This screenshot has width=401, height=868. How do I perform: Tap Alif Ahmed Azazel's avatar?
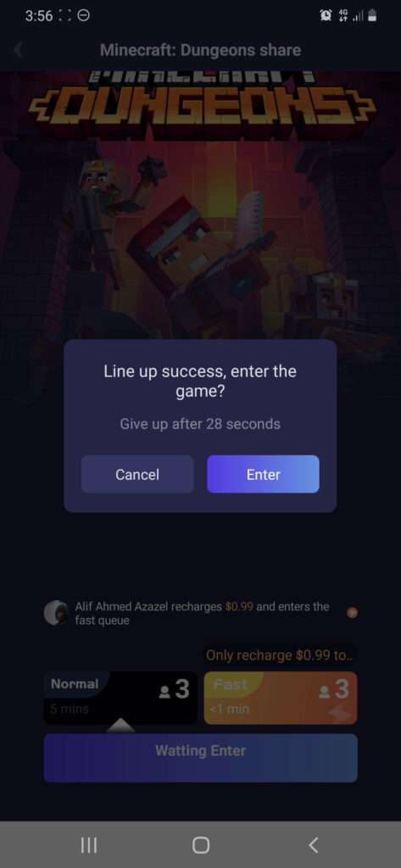[x=56, y=613]
